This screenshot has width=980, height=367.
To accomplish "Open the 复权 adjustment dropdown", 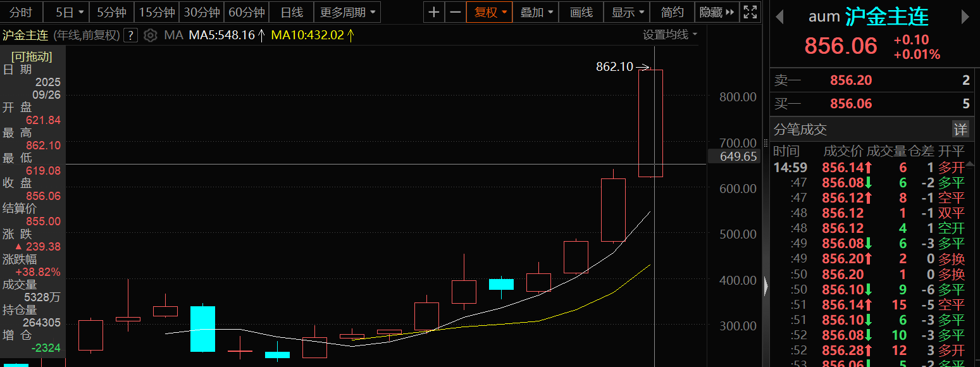I will coord(490,12).
